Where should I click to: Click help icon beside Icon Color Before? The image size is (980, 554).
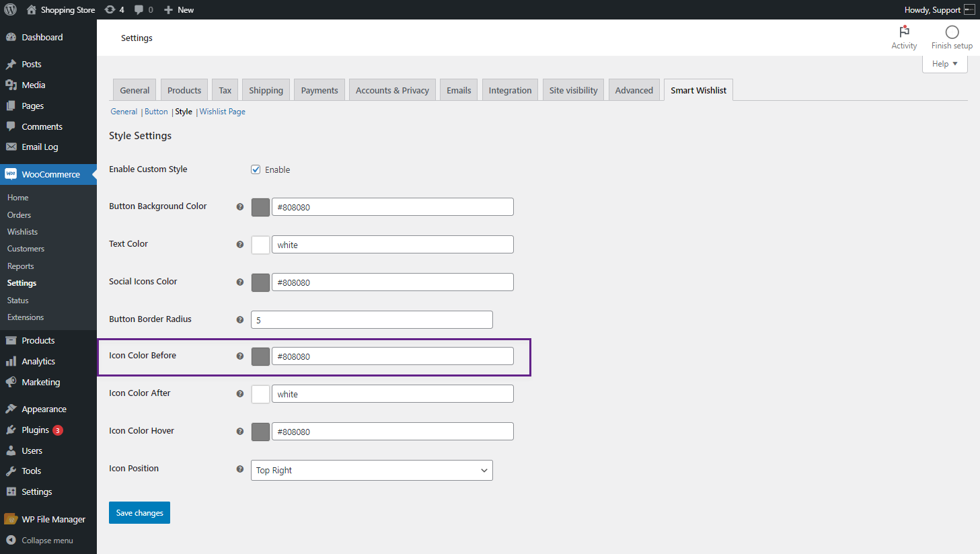(x=240, y=356)
